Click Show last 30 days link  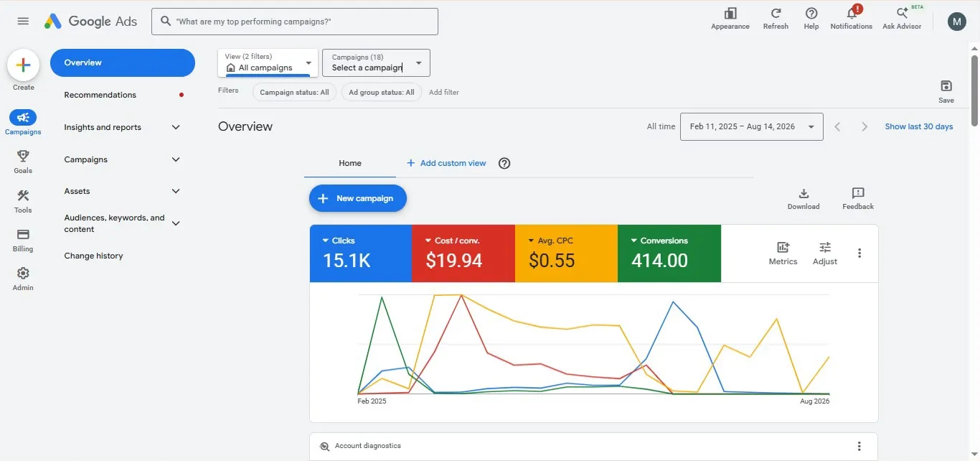[919, 126]
